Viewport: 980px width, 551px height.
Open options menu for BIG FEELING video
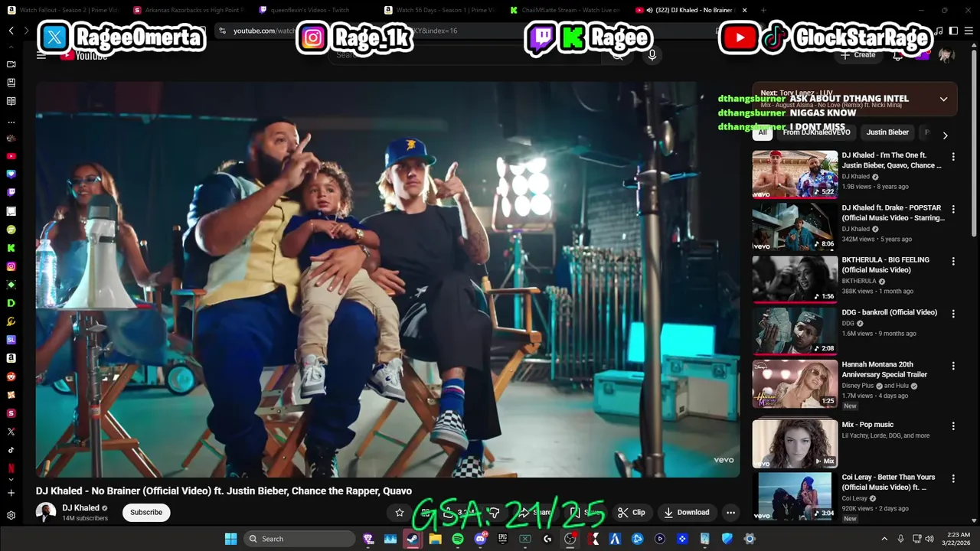pos(953,261)
